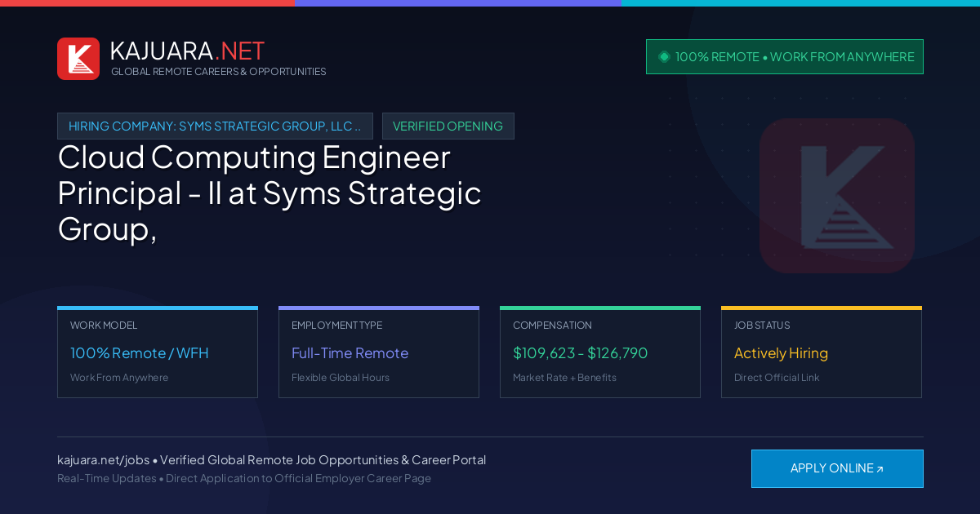This screenshot has width=980, height=514.
Task: Click the 100% REMOTE • WORK FROM ANYWHERE badge
Action: point(785,56)
